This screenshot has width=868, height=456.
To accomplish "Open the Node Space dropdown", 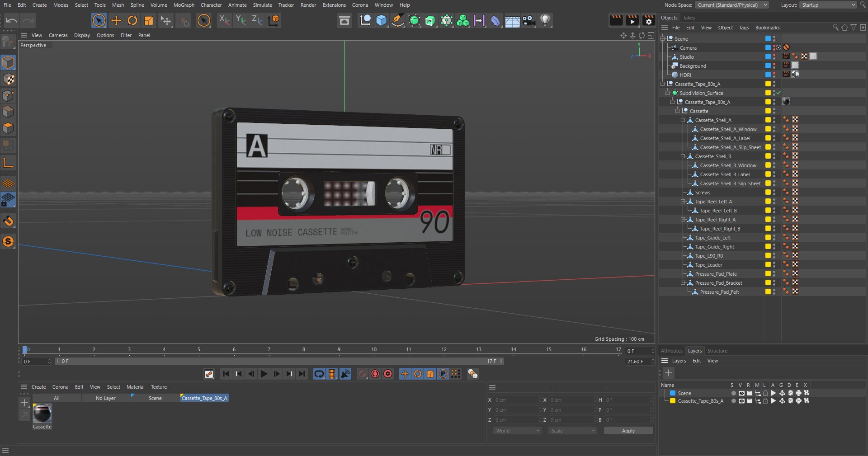I will tap(732, 5).
